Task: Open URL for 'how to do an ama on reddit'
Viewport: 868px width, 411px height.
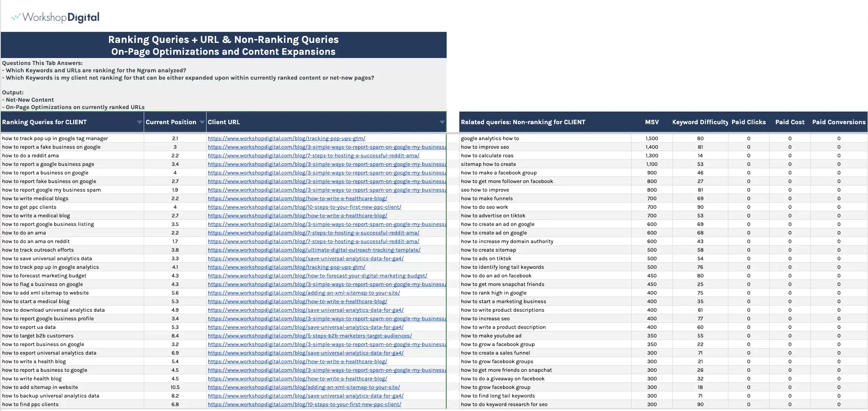Action: pos(314,241)
